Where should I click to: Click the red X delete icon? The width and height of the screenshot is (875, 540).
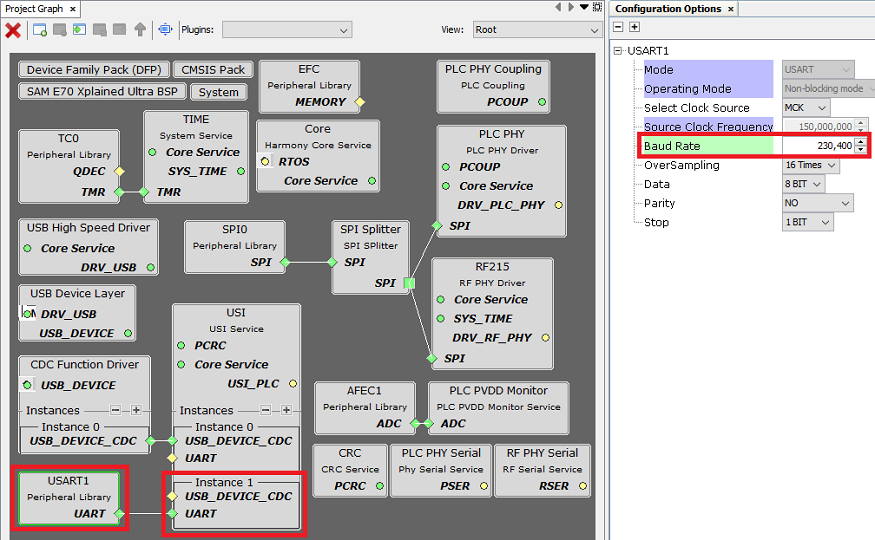coord(13,30)
